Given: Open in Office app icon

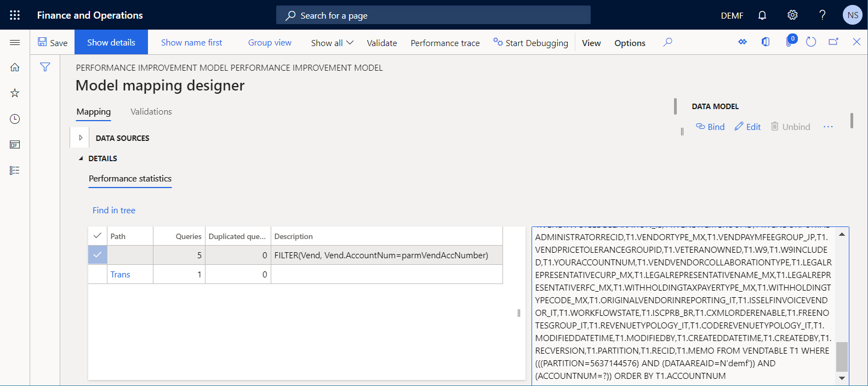Looking at the screenshot, I should (766, 42).
